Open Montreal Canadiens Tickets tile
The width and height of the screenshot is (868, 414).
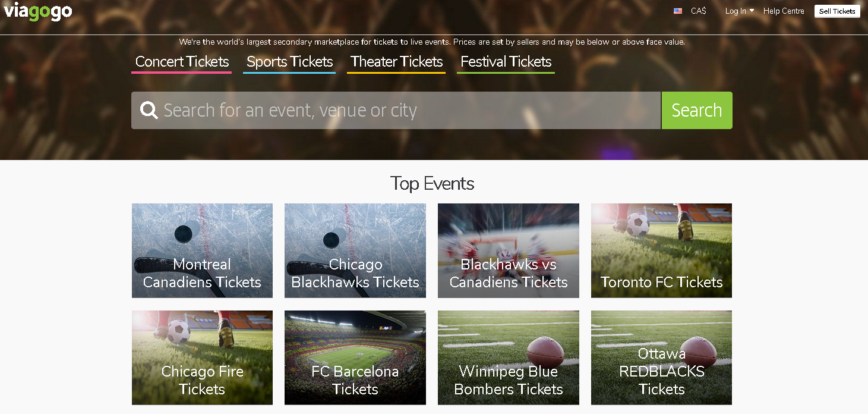click(202, 250)
